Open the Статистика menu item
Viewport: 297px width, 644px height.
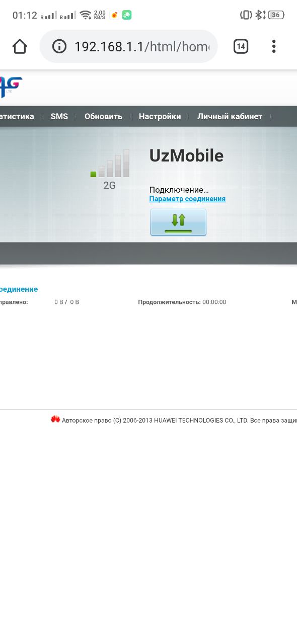[17, 116]
